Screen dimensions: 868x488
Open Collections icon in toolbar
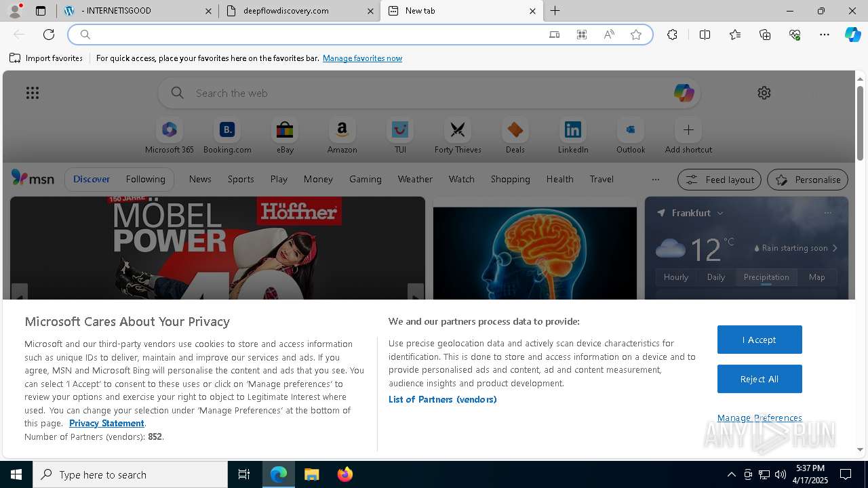click(x=765, y=35)
